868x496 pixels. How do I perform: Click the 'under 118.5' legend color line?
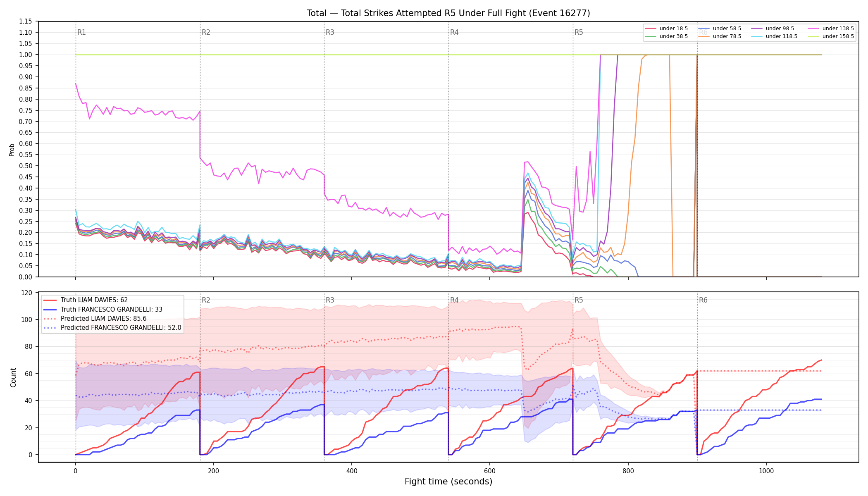tap(757, 36)
